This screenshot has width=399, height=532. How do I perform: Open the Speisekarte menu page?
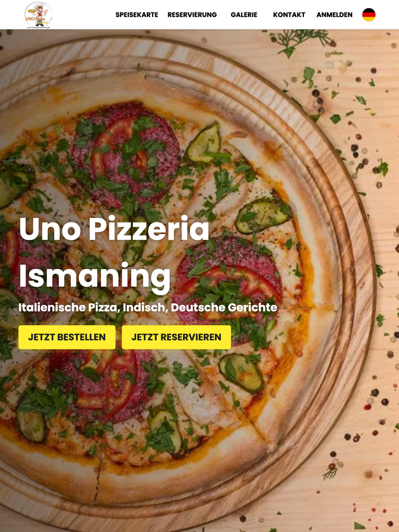coord(137,15)
